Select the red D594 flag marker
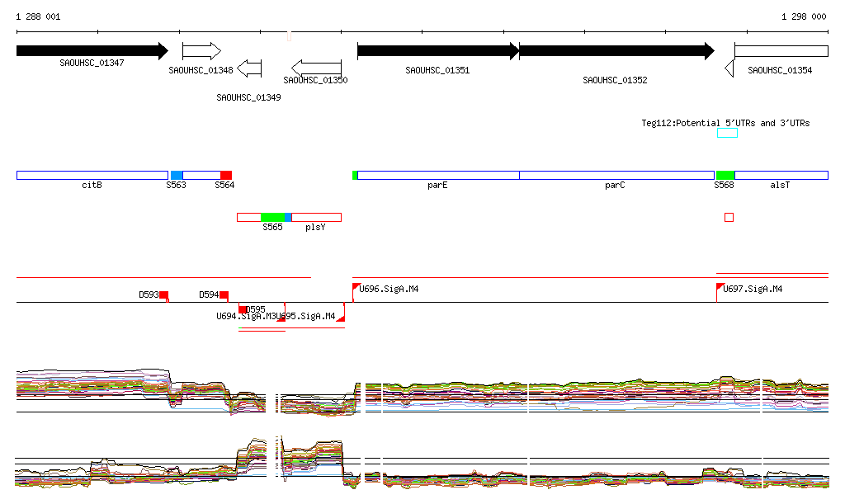The height and width of the screenshot is (504, 845). click(x=224, y=295)
